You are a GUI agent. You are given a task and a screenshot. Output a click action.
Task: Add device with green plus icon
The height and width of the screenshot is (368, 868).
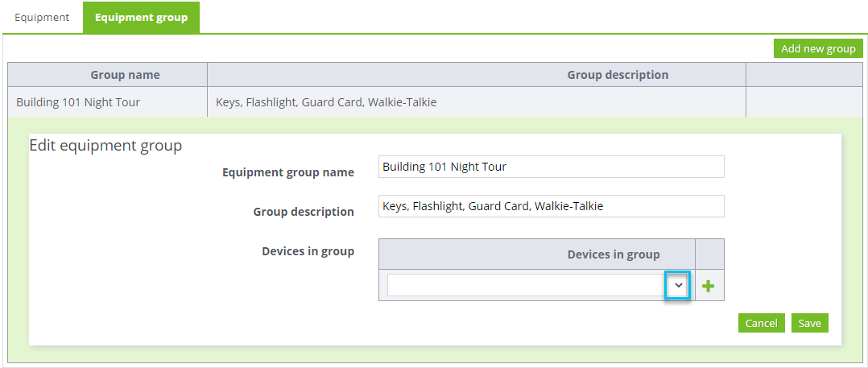click(x=708, y=286)
